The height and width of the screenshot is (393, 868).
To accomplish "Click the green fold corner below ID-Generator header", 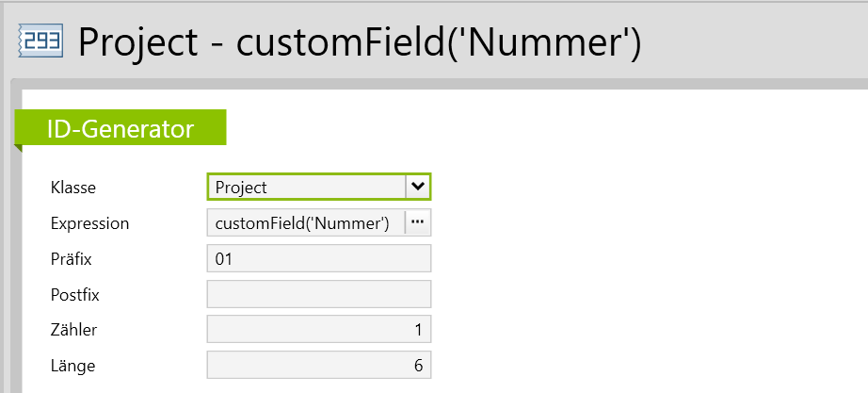I will point(18,147).
